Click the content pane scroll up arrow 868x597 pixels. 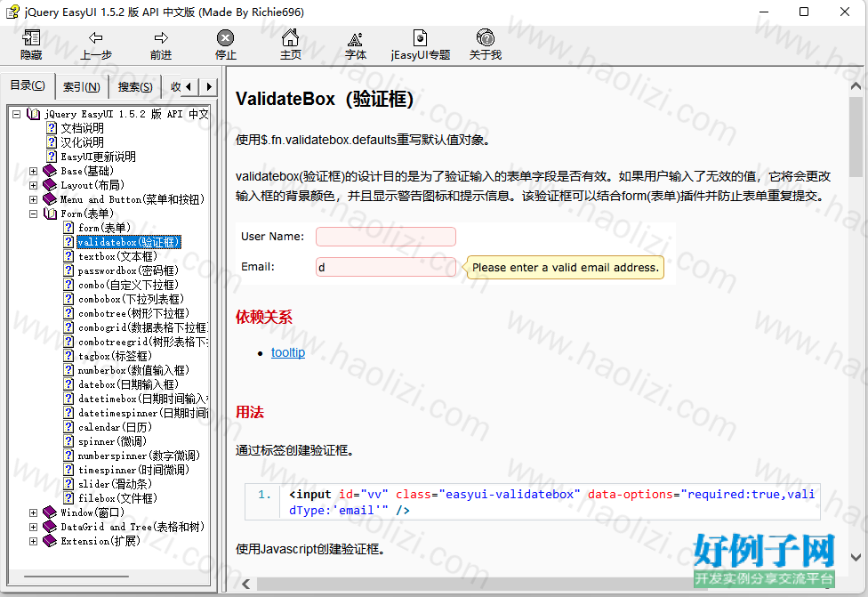pos(856,85)
